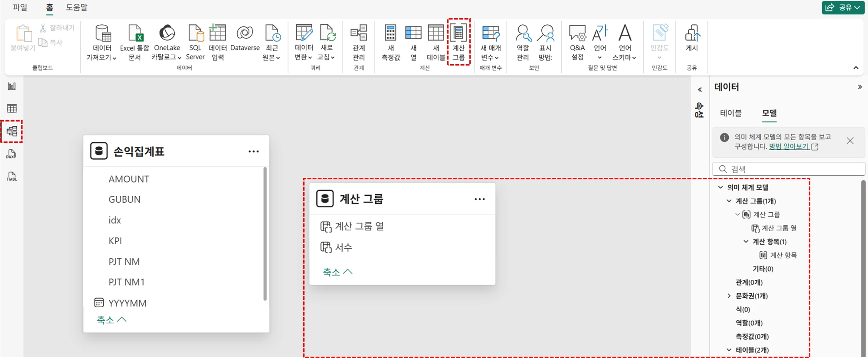Click the 데이터 입력 icon
The width and height of the screenshot is (868, 358).
[x=218, y=42]
